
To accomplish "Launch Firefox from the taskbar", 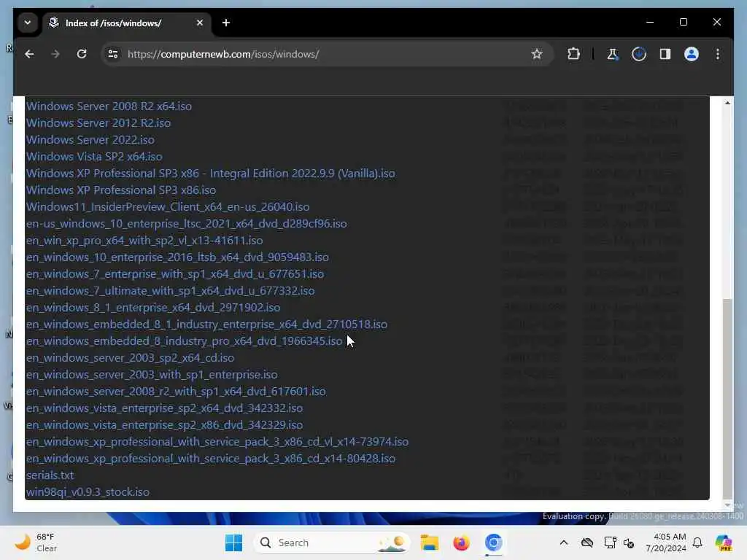I will pyautogui.click(x=461, y=542).
